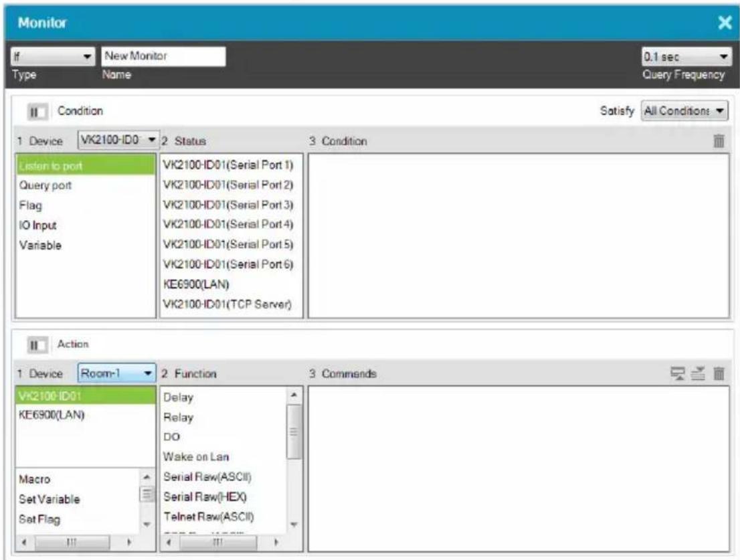Open the Action Device Room-1 dropdown
Viewport: 740px width, 560px height.
(x=116, y=373)
